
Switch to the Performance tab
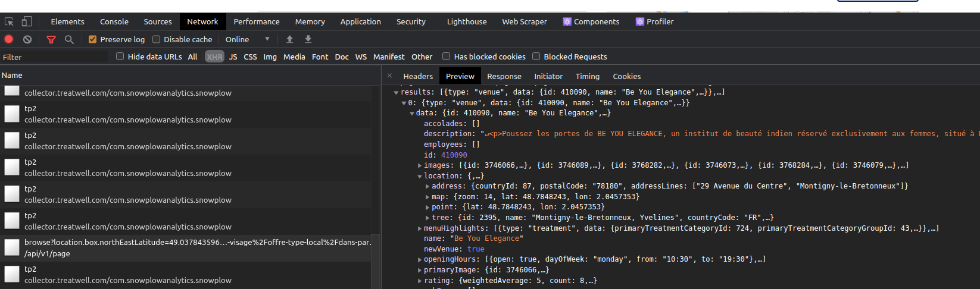coord(257,21)
